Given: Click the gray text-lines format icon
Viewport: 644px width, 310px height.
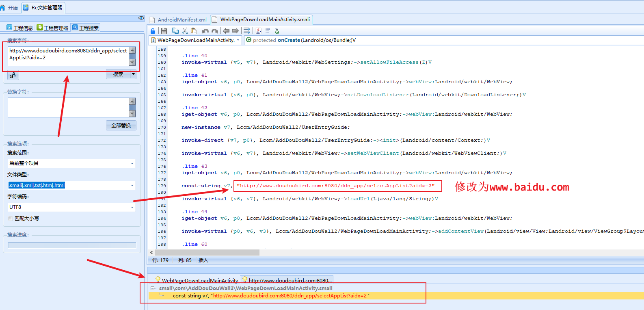Looking at the screenshot, I should point(268,31).
